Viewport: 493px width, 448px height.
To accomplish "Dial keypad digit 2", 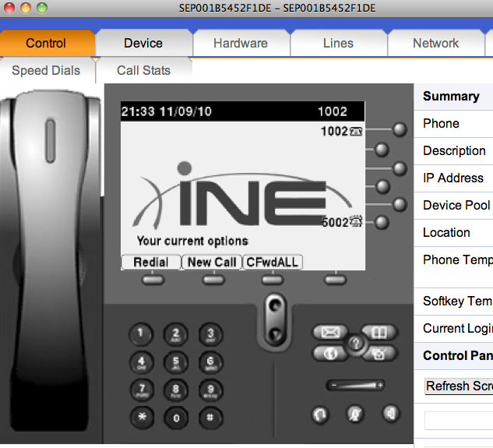I will 176,333.
